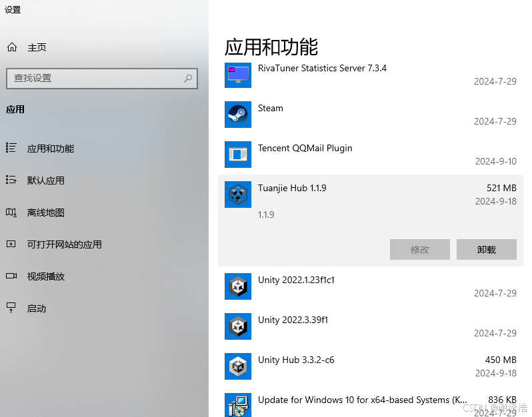Screen dimensions: 532x417
Task: Open the 默认应用 settings page
Action: click(x=46, y=181)
